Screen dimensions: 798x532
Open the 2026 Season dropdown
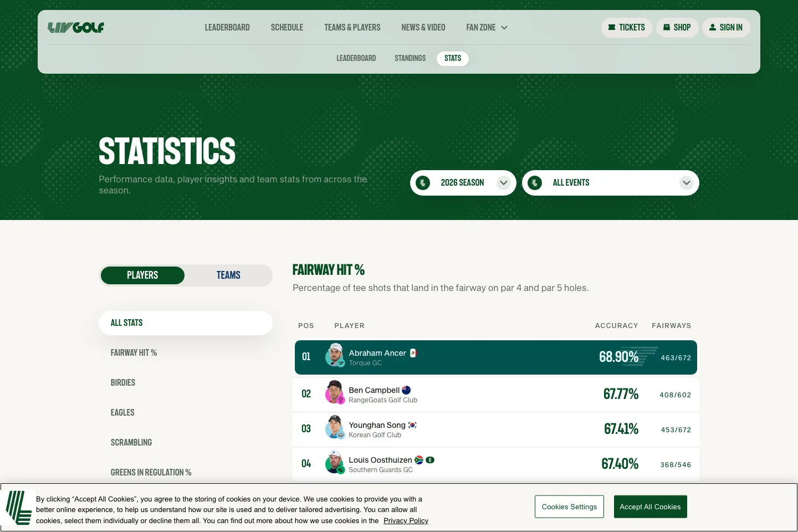coord(463,183)
